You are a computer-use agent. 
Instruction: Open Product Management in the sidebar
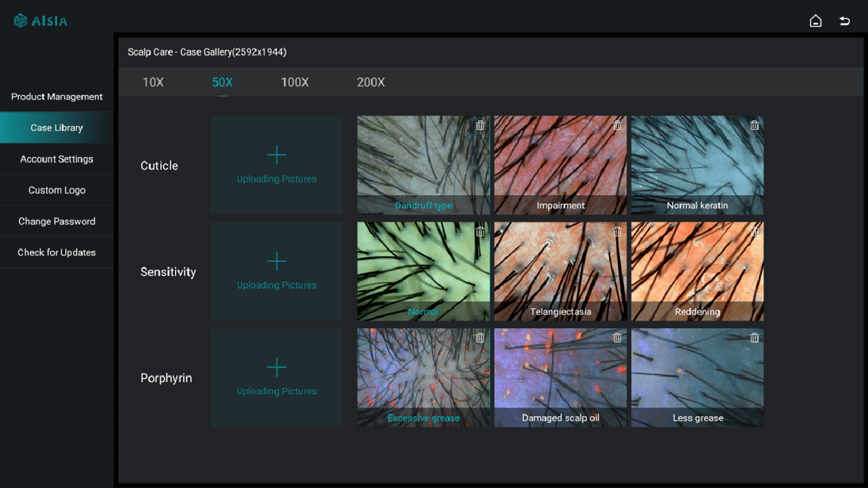pos(56,96)
